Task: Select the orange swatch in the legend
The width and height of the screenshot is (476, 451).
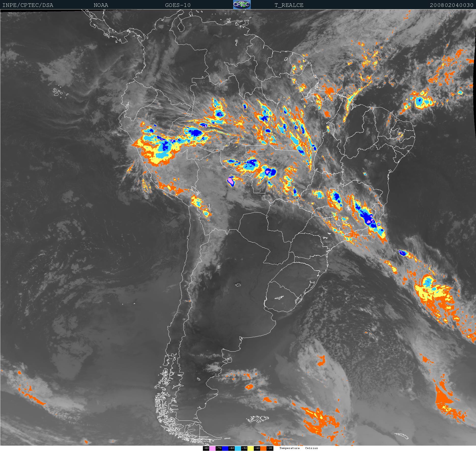Action: 263,448
